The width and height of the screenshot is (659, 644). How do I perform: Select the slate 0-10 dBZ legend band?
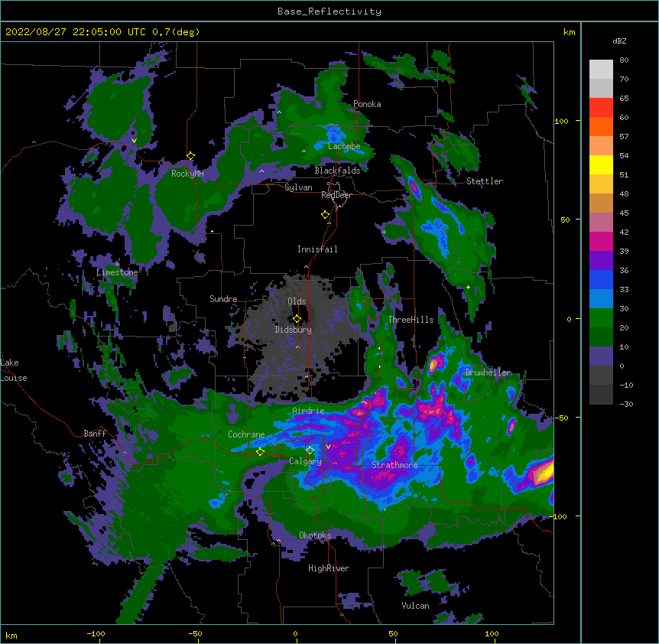tap(601, 356)
